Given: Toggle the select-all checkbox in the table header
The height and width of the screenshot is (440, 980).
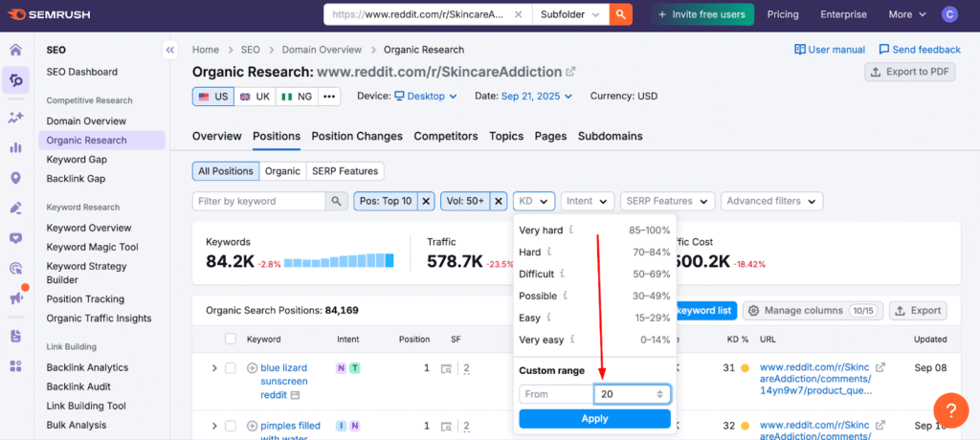Looking at the screenshot, I should tap(230, 339).
